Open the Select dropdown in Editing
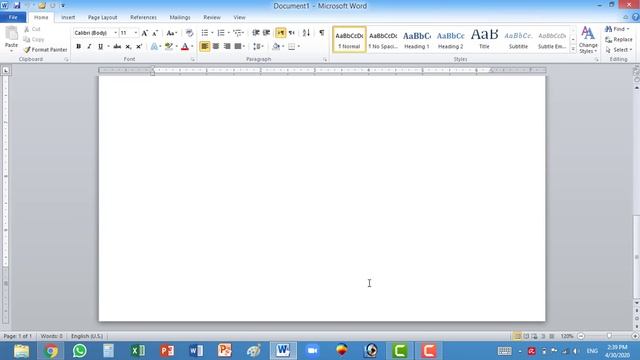This screenshot has height=360, width=640. [x=619, y=50]
